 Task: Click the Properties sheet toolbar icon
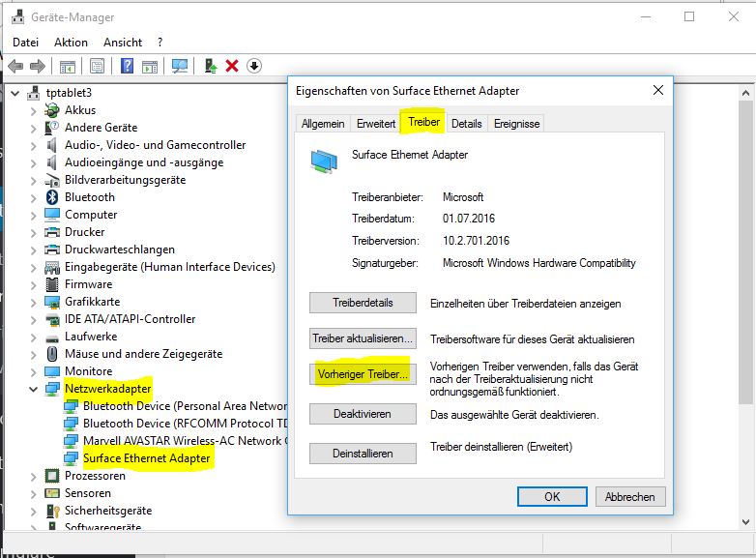[97, 66]
